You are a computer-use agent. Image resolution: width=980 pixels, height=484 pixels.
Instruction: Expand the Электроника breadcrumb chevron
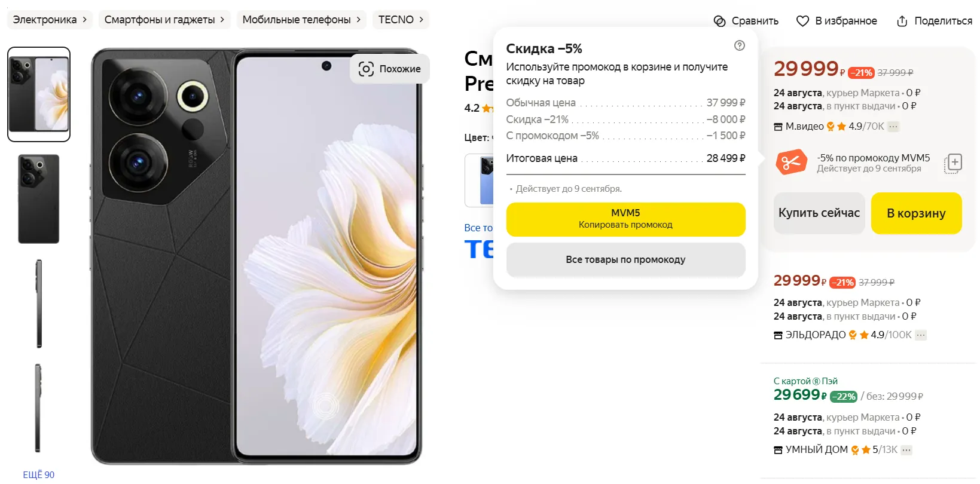84,20
